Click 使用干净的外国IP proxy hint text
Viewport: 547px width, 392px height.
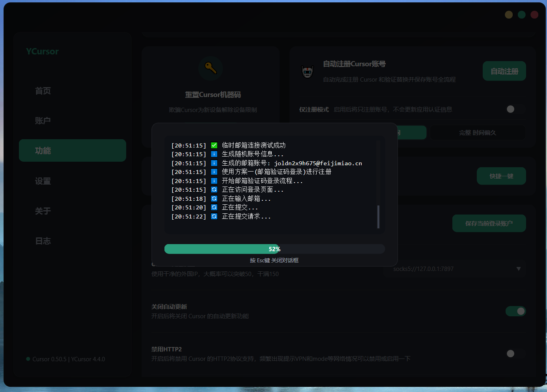point(215,274)
